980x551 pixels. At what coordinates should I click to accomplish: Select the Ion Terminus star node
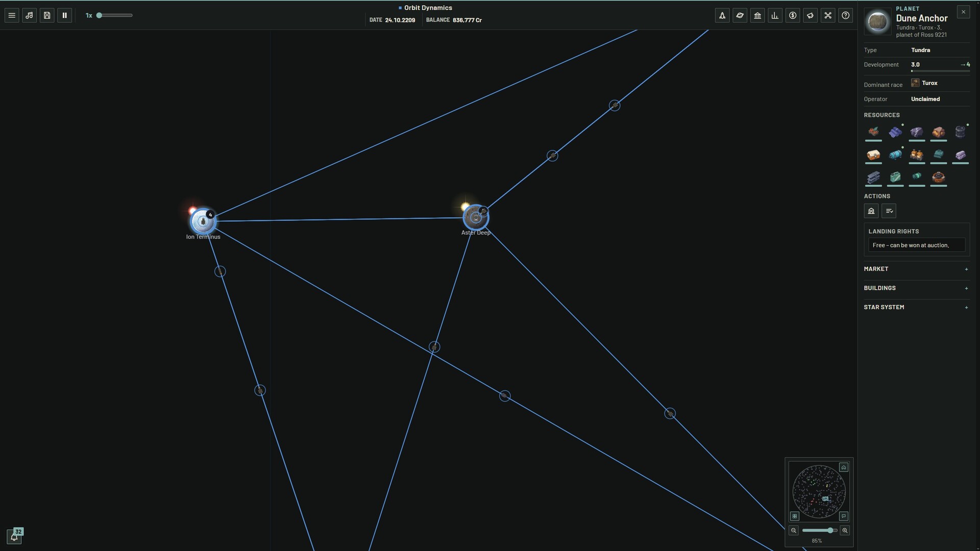click(203, 221)
